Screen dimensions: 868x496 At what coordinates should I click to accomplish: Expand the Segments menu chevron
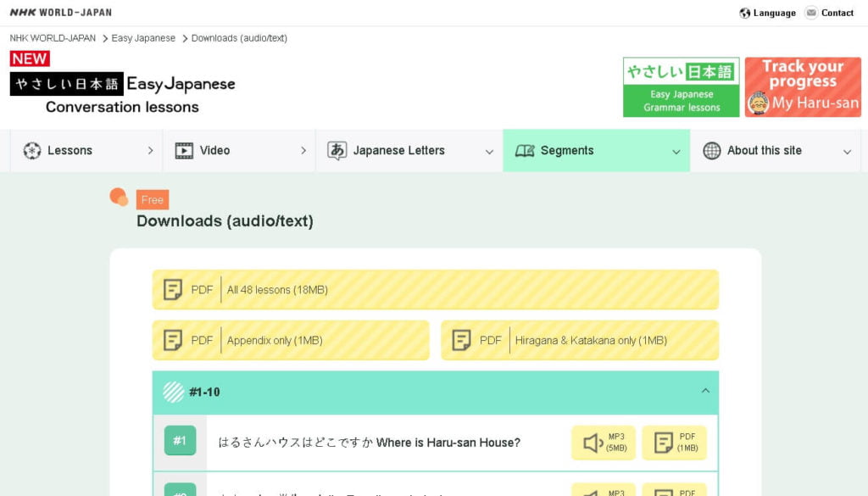676,152
